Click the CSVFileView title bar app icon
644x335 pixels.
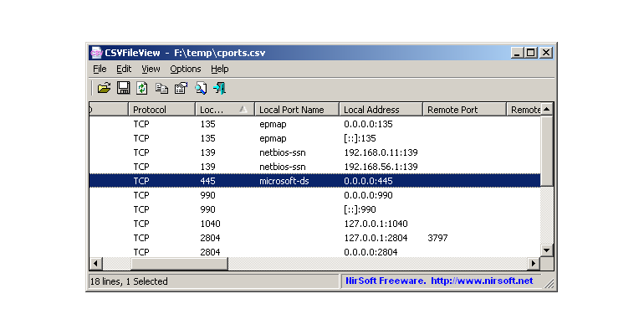click(x=96, y=53)
